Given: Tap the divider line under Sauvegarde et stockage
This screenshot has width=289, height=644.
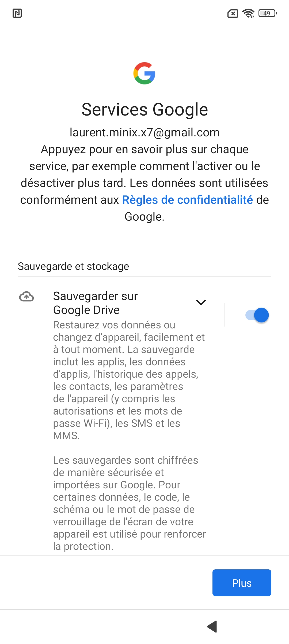Looking at the screenshot, I should (x=144, y=276).
